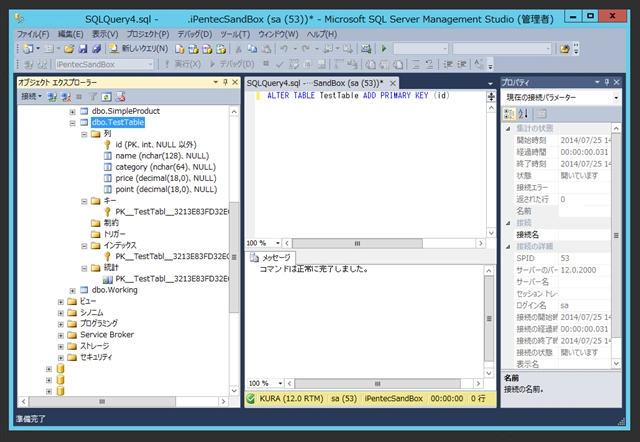640x442 pixels.
Task: Click the Find in Files folder icon
Action: coord(564,49)
